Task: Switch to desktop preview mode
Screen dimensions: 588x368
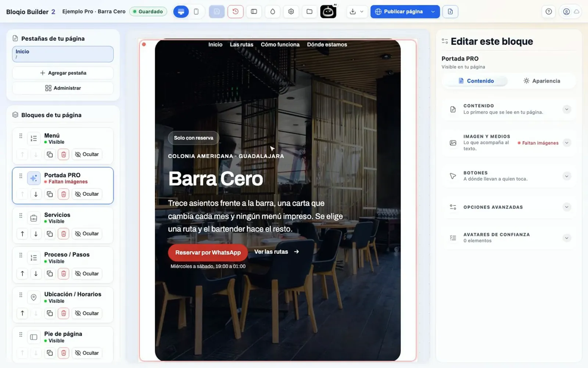Action: pyautogui.click(x=181, y=12)
